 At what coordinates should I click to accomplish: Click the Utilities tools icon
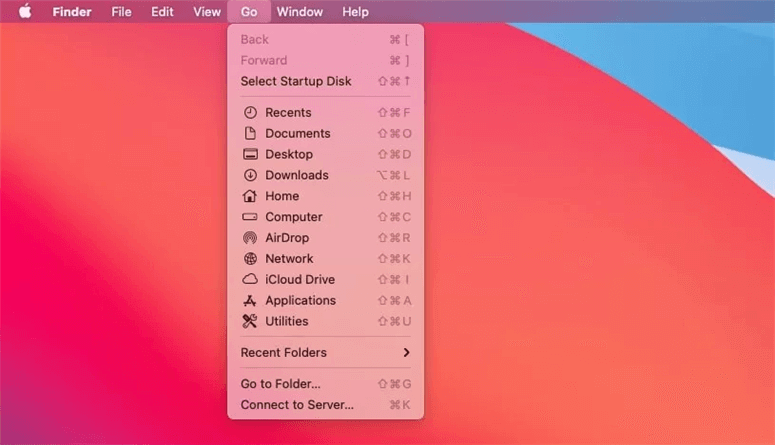point(250,321)
